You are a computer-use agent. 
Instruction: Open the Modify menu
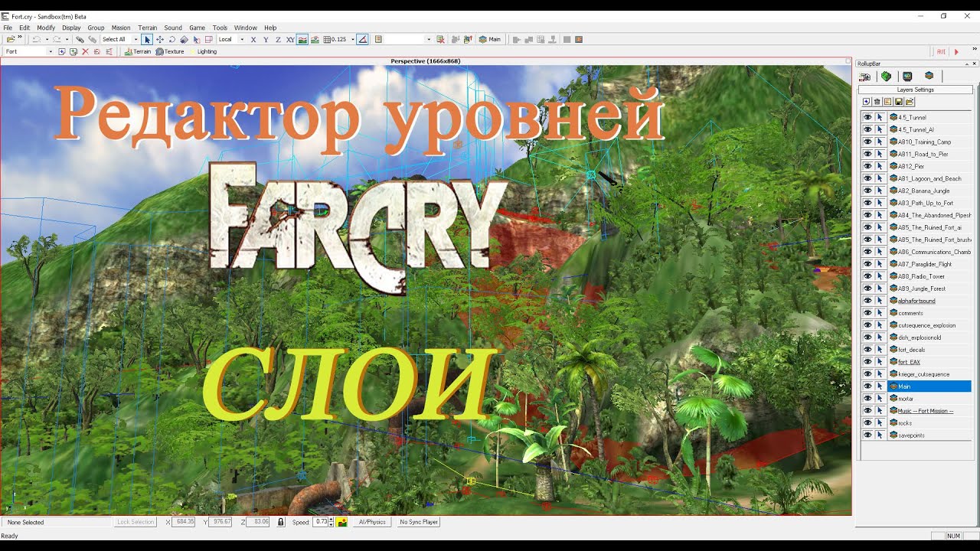tap(46, 28)
